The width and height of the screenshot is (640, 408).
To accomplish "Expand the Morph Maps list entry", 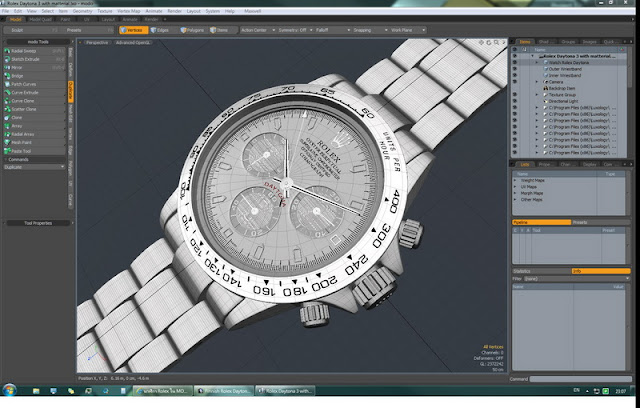I will coord(515,193).
